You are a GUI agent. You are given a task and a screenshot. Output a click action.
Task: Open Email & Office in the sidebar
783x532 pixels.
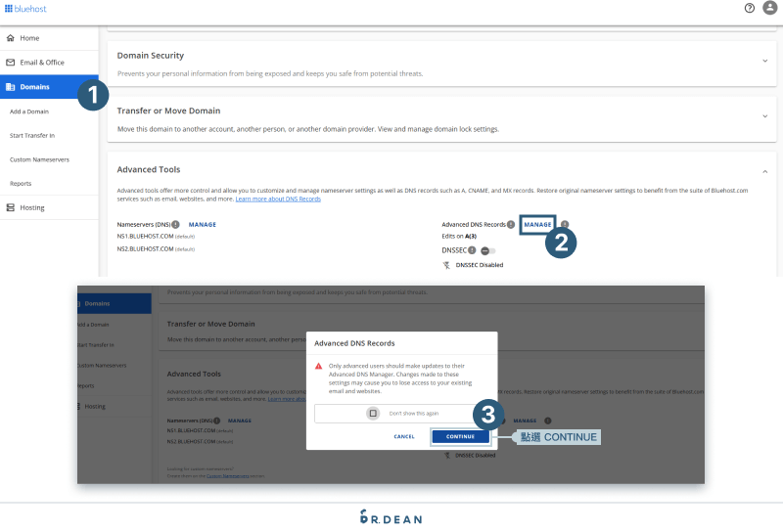click(49, 63)
